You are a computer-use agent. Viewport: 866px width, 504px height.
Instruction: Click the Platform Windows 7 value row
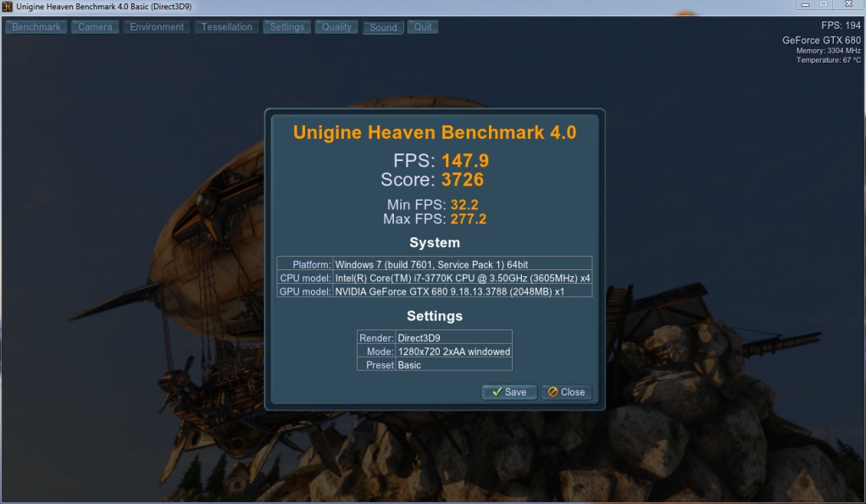[x=462, y=264]
